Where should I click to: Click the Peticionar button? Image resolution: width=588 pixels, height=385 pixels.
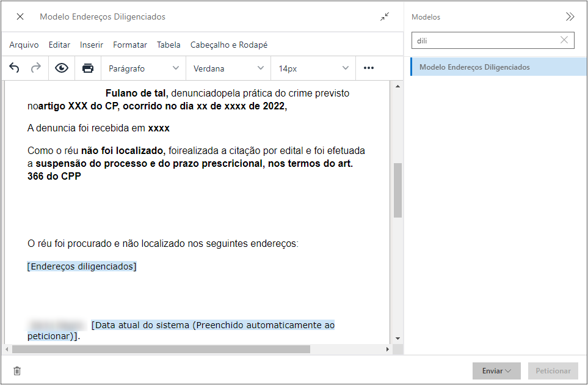point(553,371)
